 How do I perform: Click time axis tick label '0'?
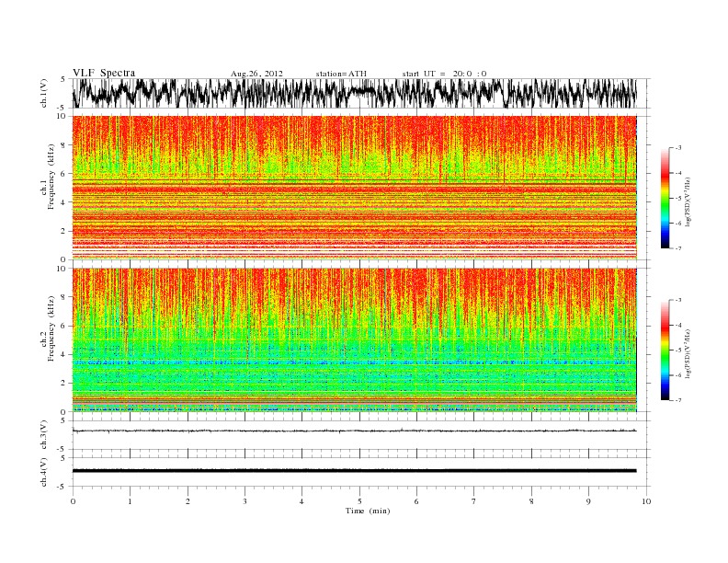point(73,501)
